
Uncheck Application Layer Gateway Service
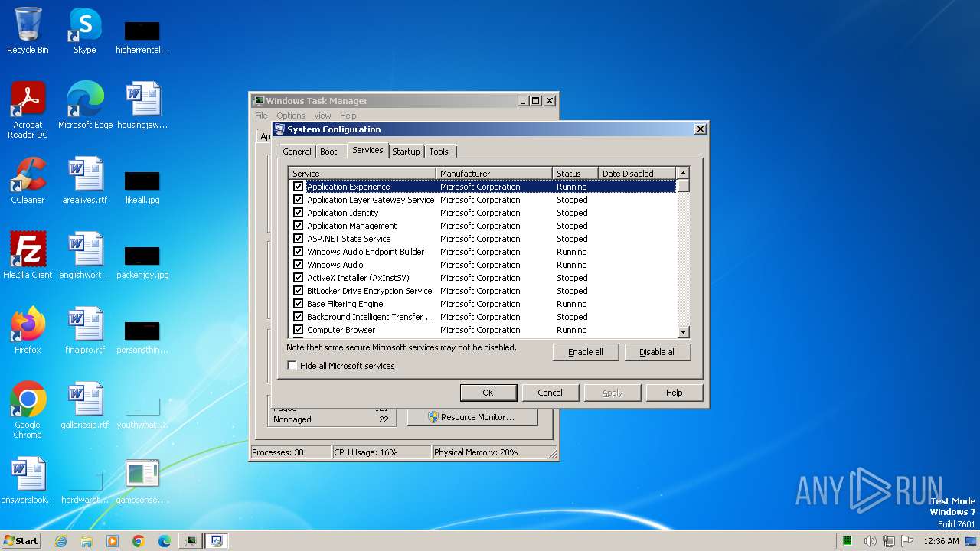pyautogui.click(x=299, y=200)
